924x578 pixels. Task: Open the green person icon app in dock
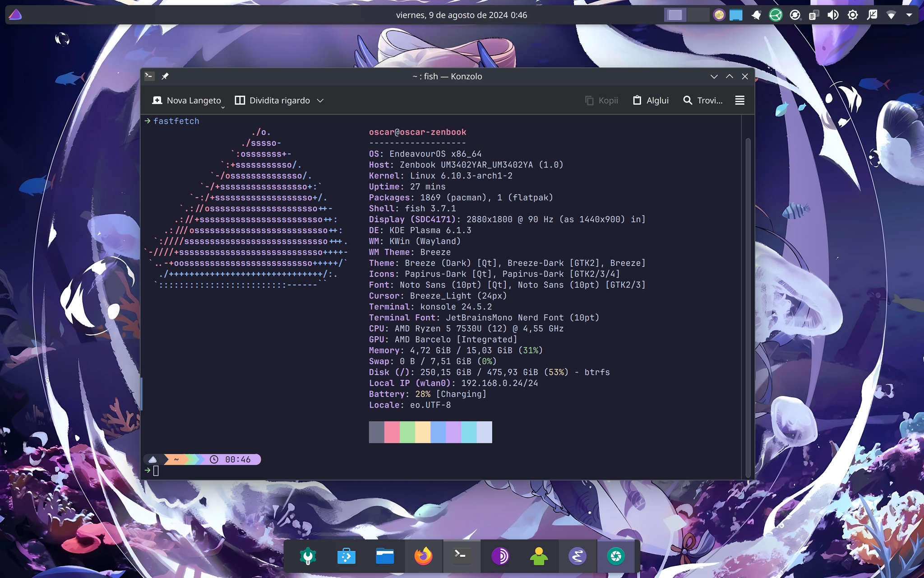[539, 556]
